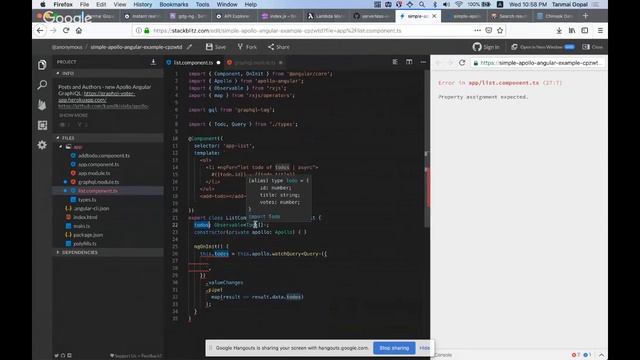This screenshot has height=360, width=640.
Task: Click the Save button
Action: [x=216, y=47]
